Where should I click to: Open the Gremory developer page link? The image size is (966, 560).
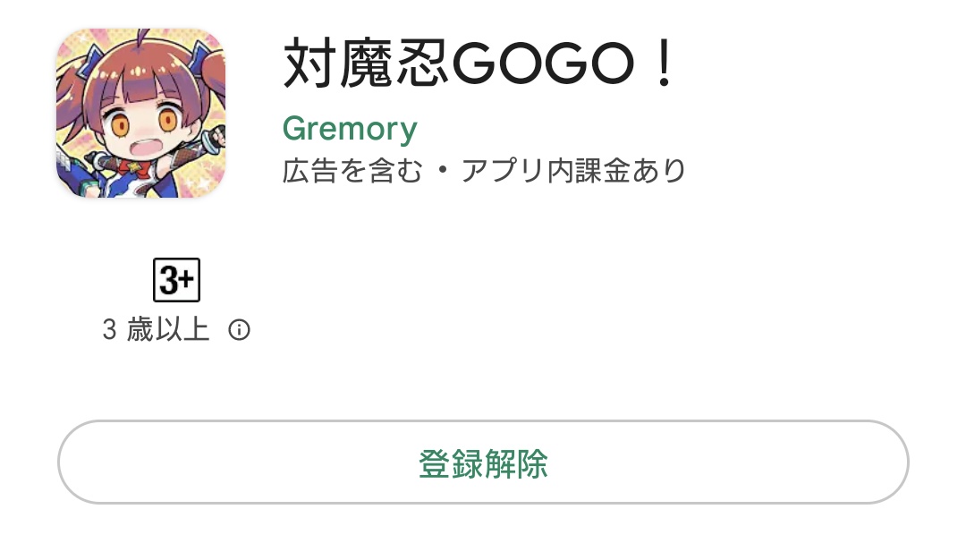coord(350,129)
